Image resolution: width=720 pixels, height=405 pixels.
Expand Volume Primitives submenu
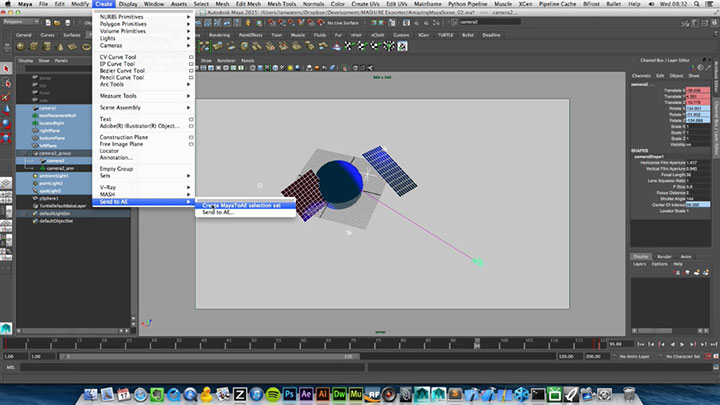143,31
